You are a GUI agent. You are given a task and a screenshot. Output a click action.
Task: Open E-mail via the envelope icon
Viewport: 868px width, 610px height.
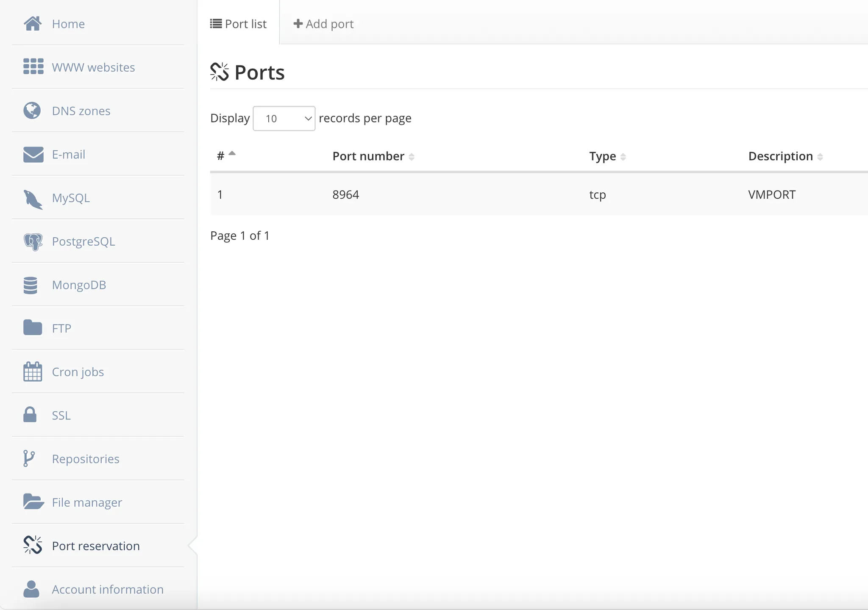(33, 154)
